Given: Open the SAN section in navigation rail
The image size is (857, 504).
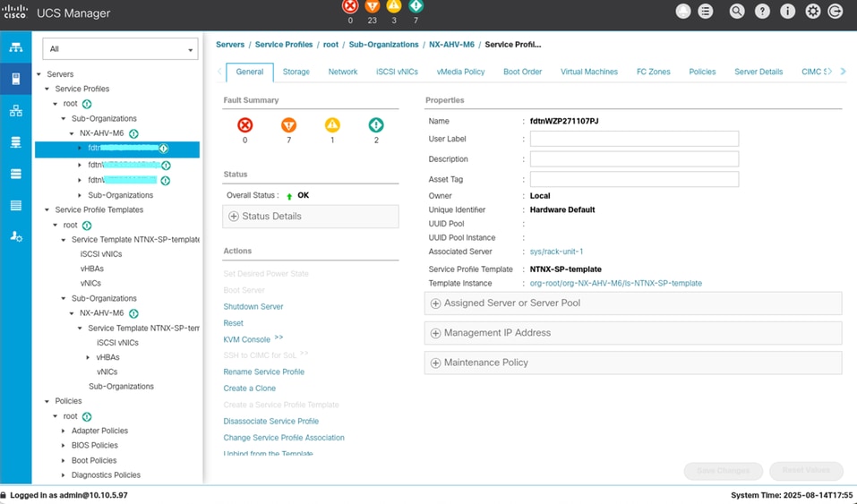Looking at the screenshot, I should pyautogui.click(x=16, y=142).
